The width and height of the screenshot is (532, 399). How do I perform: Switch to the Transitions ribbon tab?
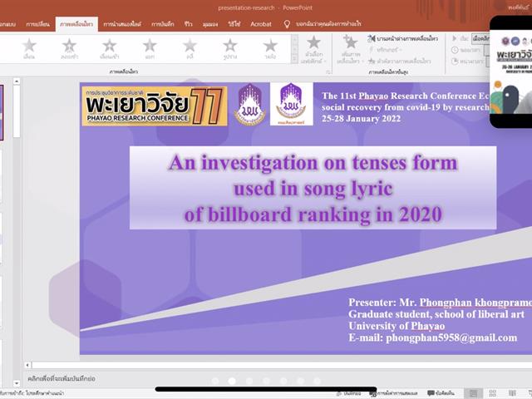point(37,24)
